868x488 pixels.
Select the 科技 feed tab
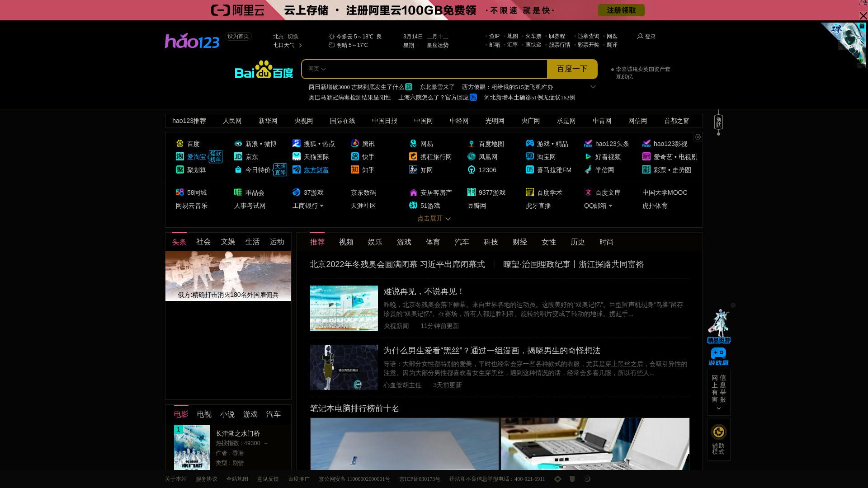tap(491, 242)
